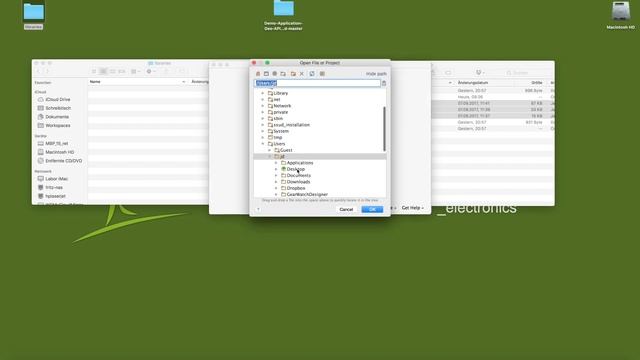
Task: Select the scud_installation folder
Action: [x=319, y=125]
